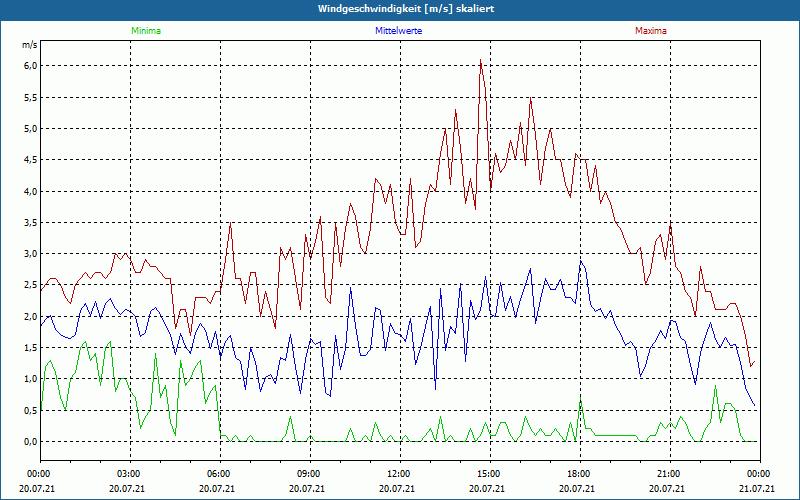Screen dimensions: 800x500
Task: Click the '15:00' time axis label
Action: tap(490, 473)
